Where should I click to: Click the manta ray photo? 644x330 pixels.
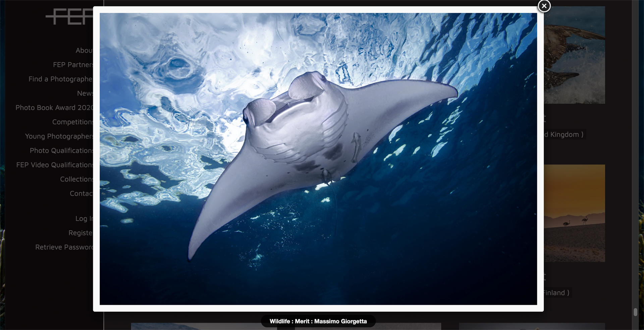click(x=318, y=159)
